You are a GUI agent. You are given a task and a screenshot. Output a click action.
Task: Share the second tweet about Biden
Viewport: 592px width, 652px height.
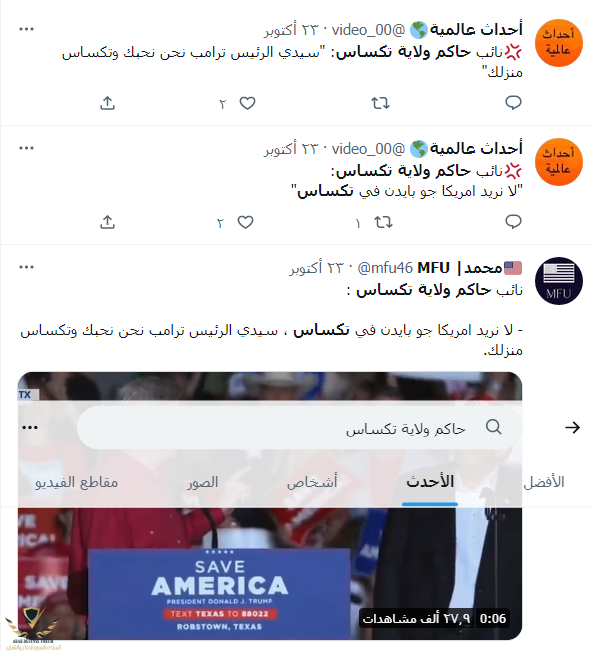point(107,222)
